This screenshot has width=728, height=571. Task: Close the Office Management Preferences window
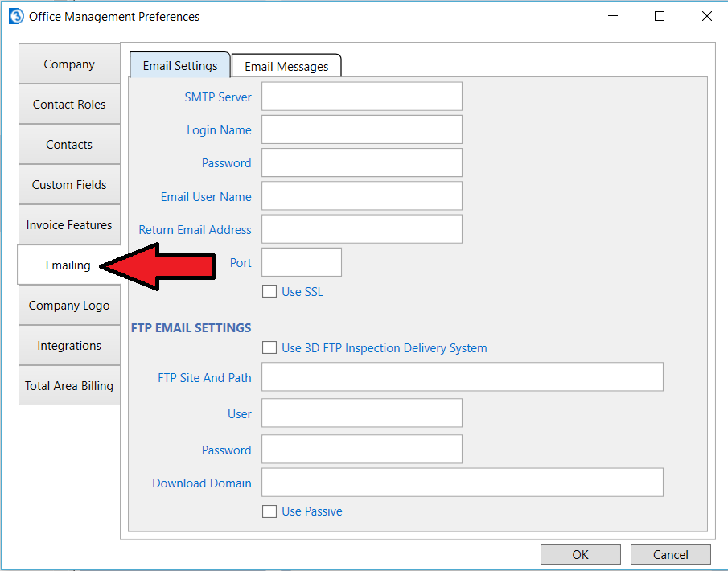tap(706, 16)
